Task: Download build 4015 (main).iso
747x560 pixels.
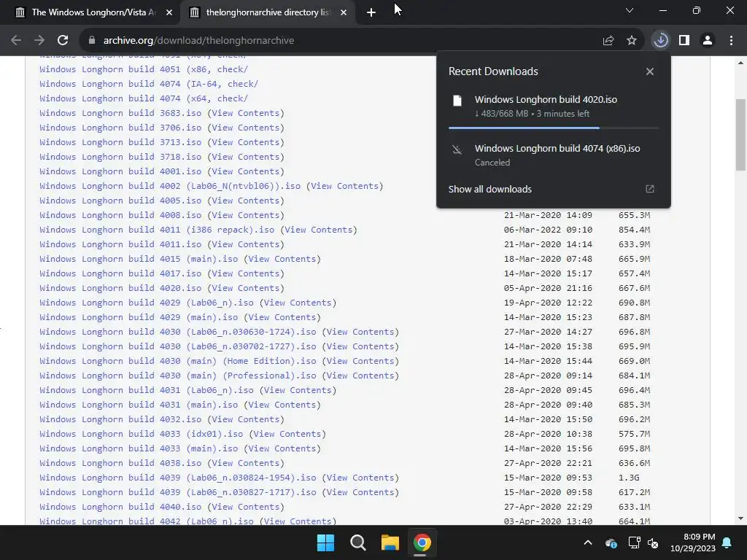Action: 139,259
